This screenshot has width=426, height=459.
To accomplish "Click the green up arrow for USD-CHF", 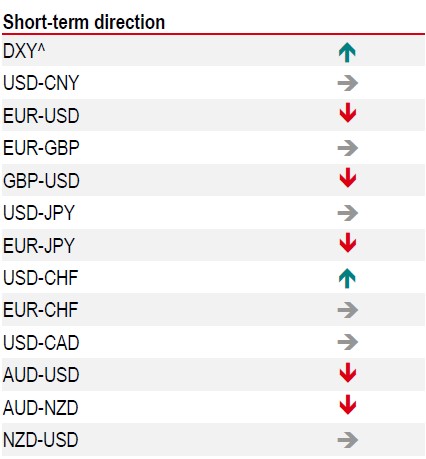I will tap(347, 278).
